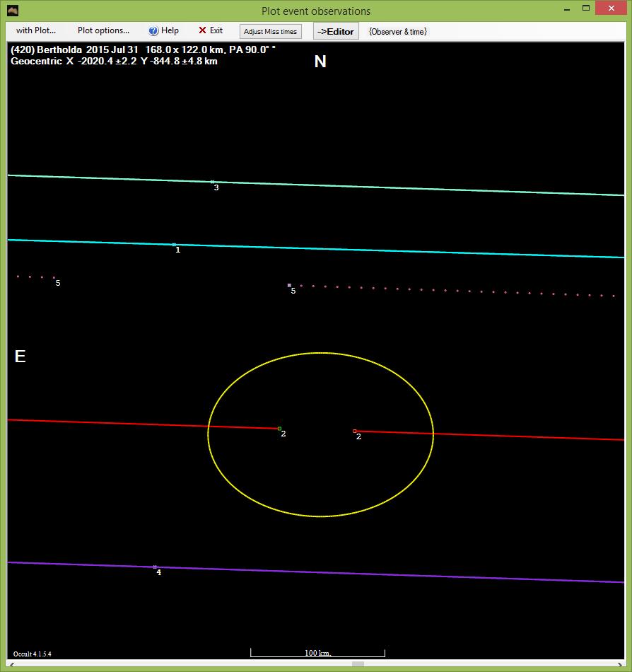Minimize the Plot event observations window
Image resolution: width=632 pixels, height=672 pixels.
pyautogui.click(x=567, y=8)
